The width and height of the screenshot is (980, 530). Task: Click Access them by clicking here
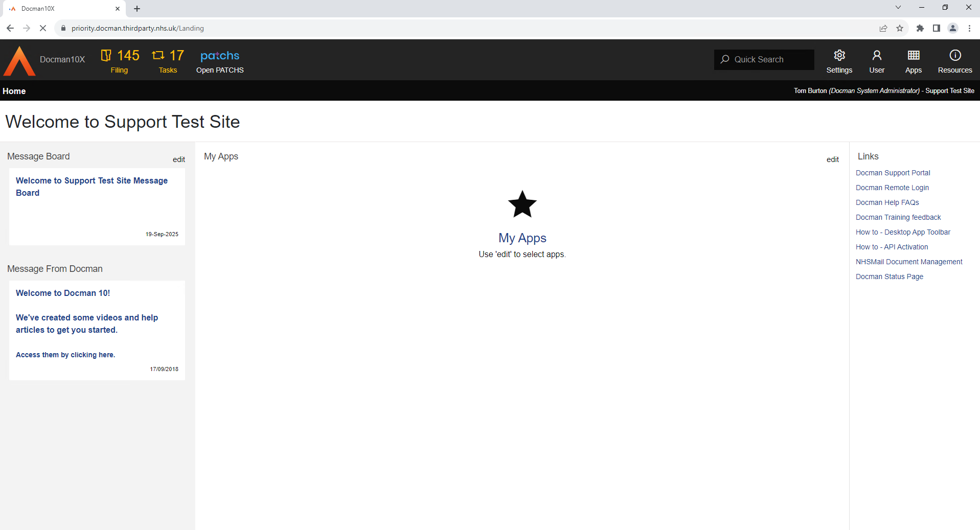[65, 355]
